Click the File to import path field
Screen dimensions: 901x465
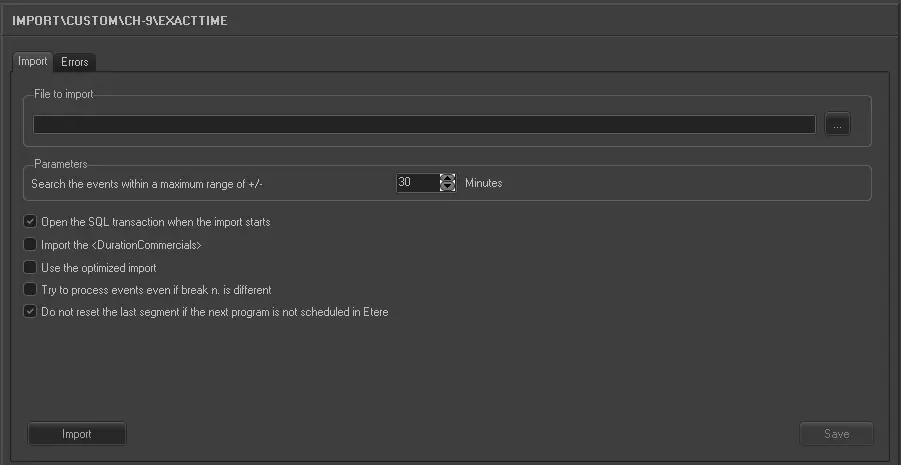(x=423, y=125)
